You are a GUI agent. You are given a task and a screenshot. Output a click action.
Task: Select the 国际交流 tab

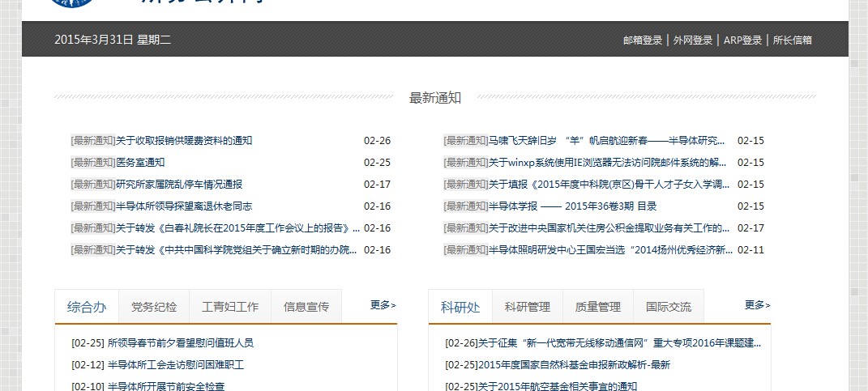tap(669, 307)
